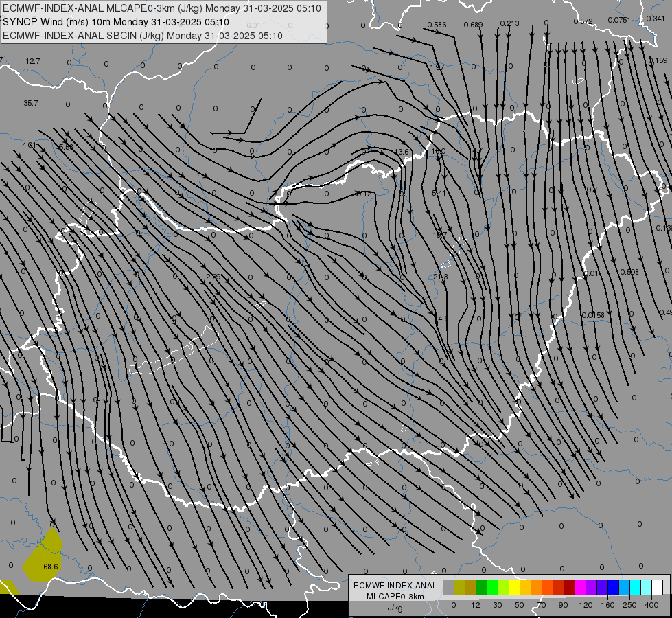672x618 pixels.
Task: Select the pure yellow legend swatch
Action: pyautogui.click(x=514, y=587)
